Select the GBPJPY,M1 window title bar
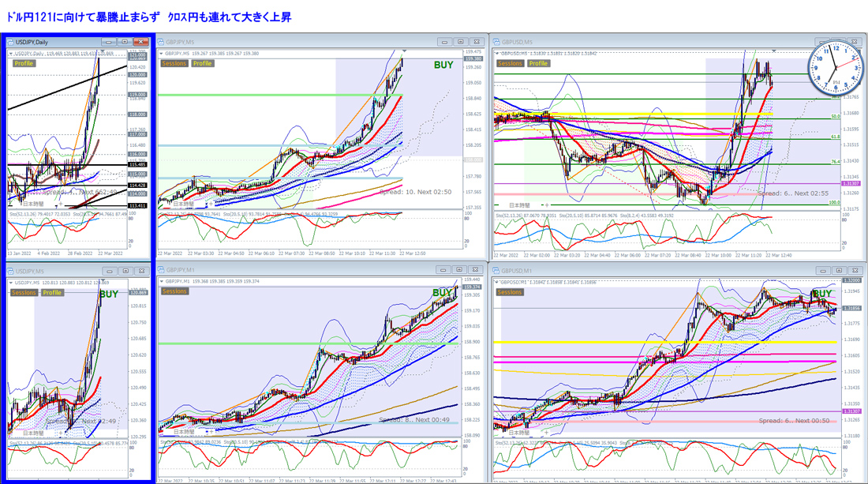This screenshot has height=484, width=868. point(321,270)
